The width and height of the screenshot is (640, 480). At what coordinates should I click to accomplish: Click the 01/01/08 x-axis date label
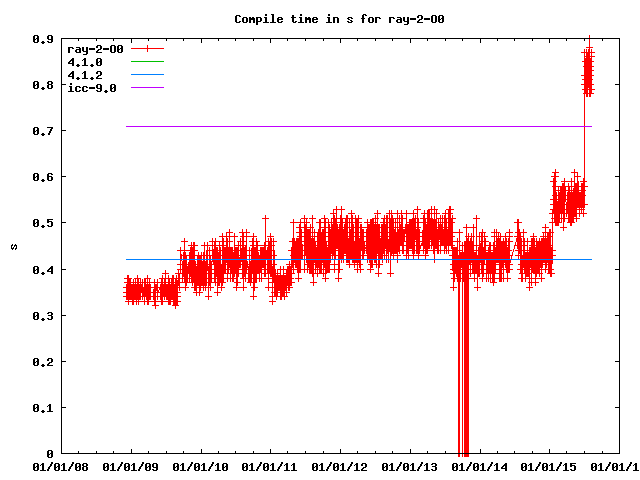(61, 466)
